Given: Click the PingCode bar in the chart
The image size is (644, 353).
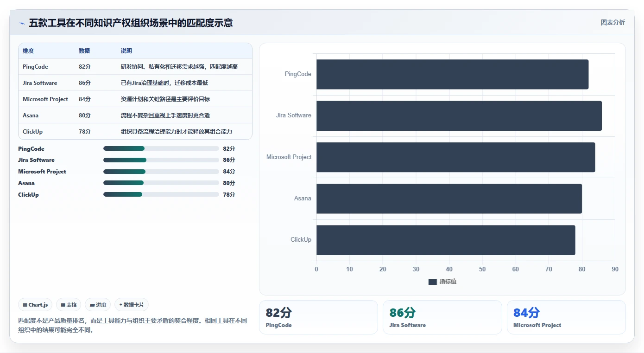Looking at the screenshot, I should (452, 74).
